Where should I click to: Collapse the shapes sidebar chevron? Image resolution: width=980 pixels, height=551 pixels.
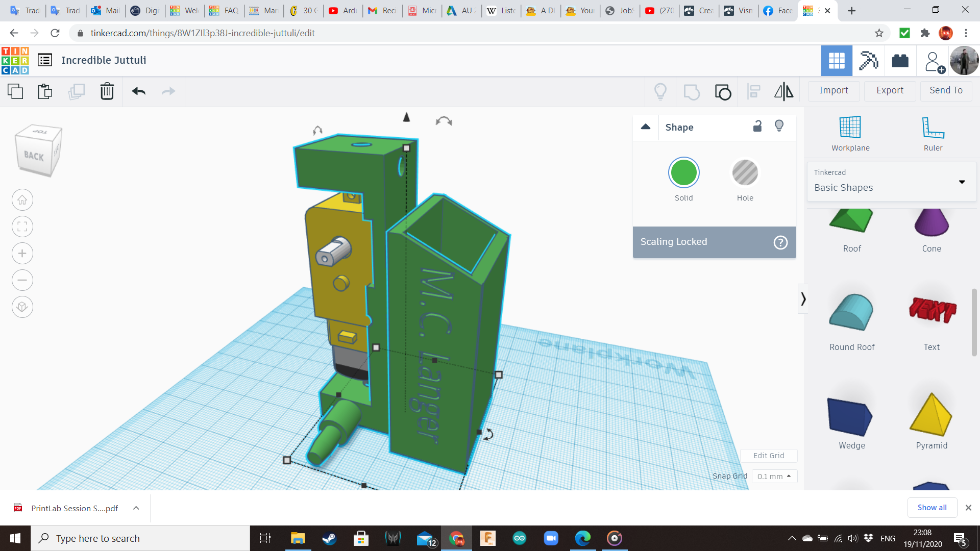pyautogui.click(x=803, y=299)
